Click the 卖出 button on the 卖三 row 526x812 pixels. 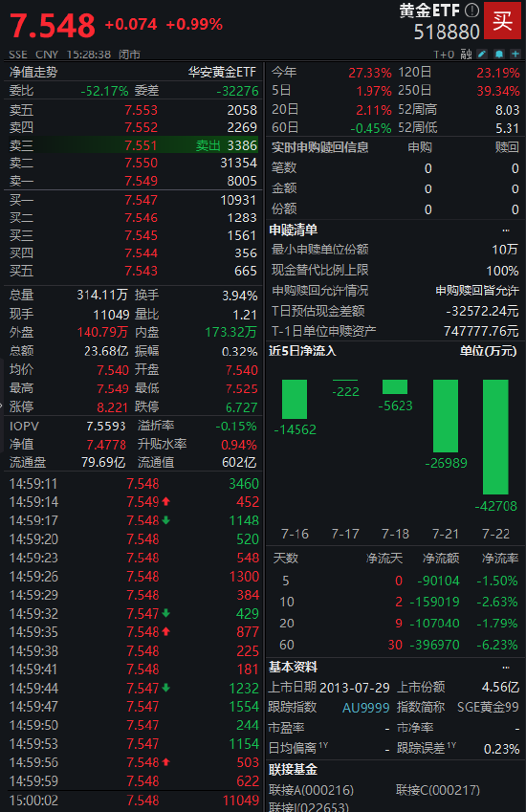208,145
